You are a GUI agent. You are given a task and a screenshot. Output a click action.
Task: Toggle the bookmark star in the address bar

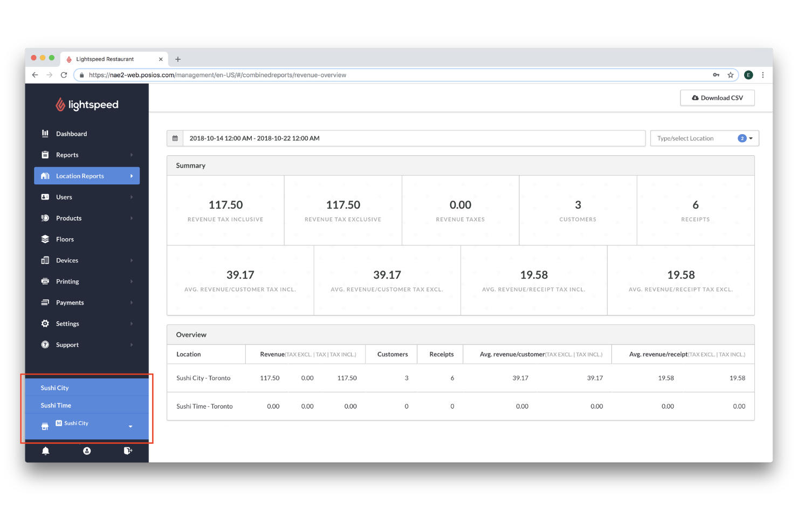pyautogui.click(x=731, y=75)
